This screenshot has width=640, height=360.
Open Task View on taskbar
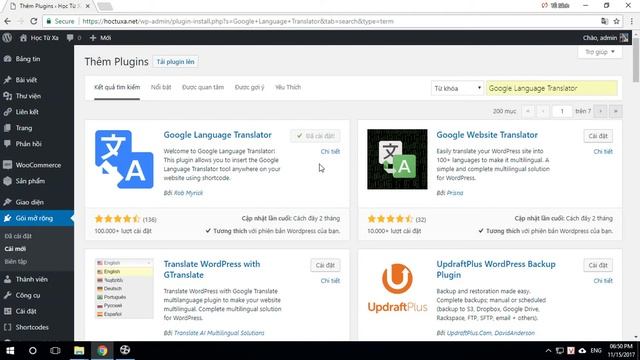point(55,351)
